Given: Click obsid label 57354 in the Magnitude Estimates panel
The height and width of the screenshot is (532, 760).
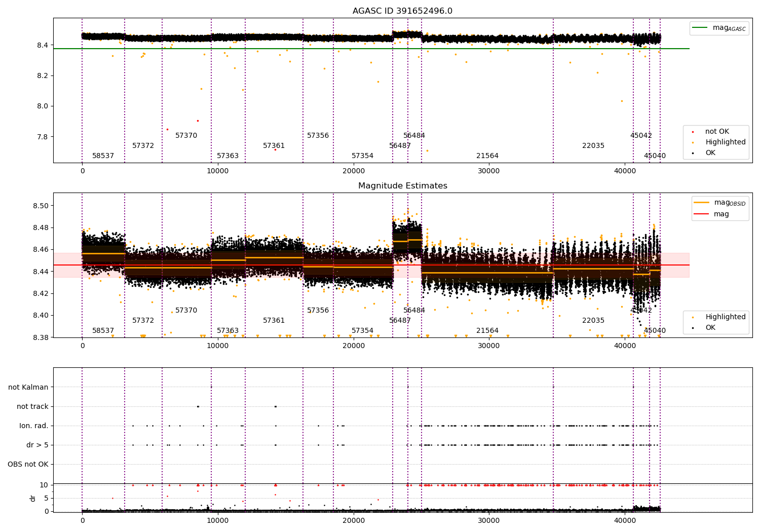Looking at the screenshot, I should pyautogui.click(x=362, y=331).
